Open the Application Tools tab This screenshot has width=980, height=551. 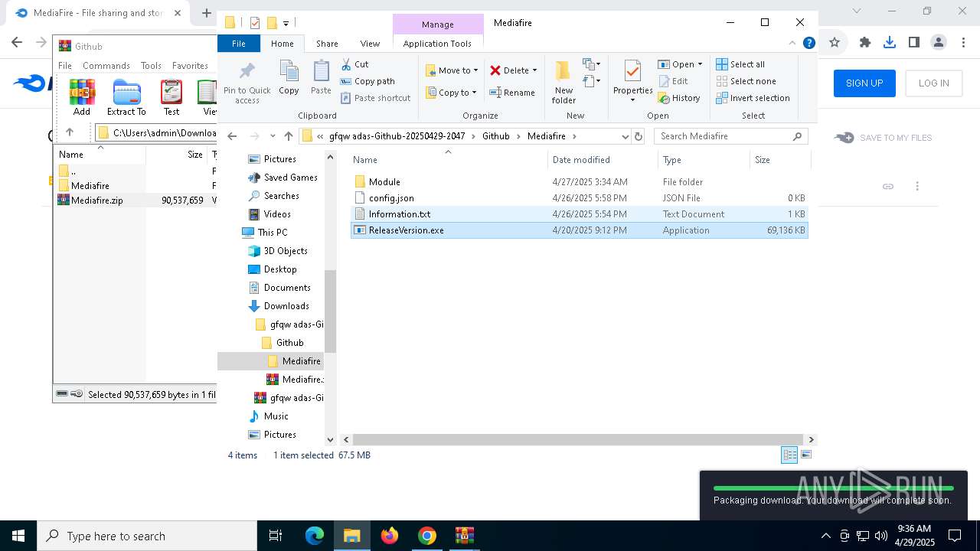[x=437, y=44]
